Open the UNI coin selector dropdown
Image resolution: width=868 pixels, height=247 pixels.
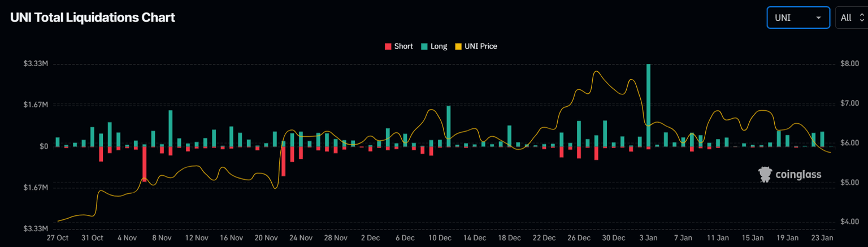pos(798,18)
